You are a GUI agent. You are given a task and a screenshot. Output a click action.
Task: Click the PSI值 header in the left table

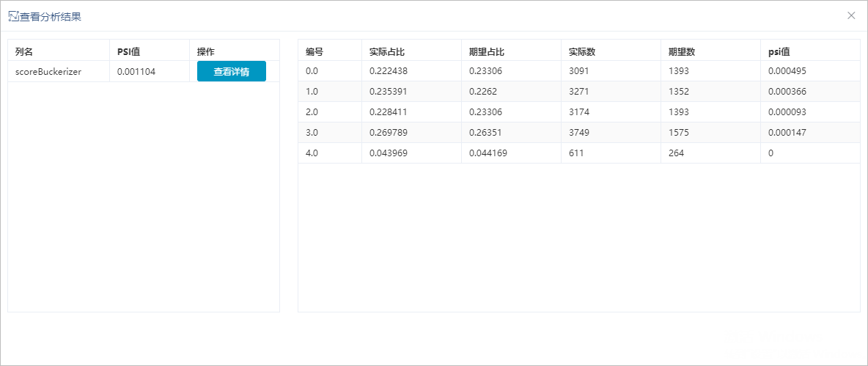tap(128, 52)
